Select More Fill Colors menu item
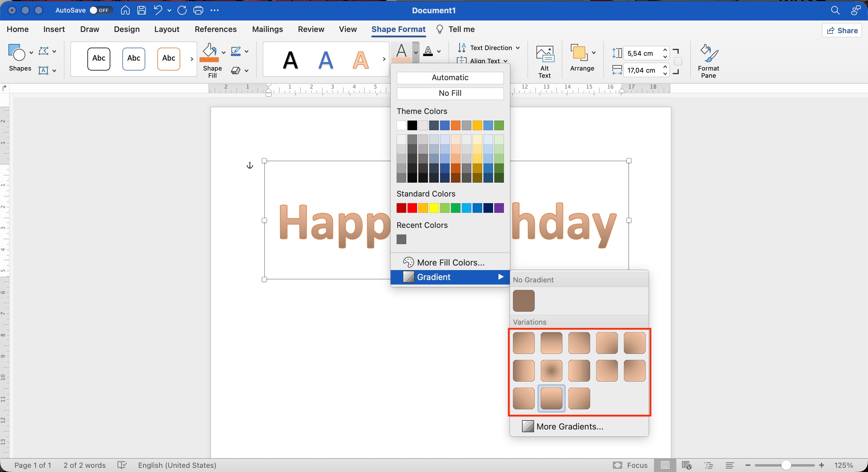This screenshot has height=472, width=868. [450, 263]
